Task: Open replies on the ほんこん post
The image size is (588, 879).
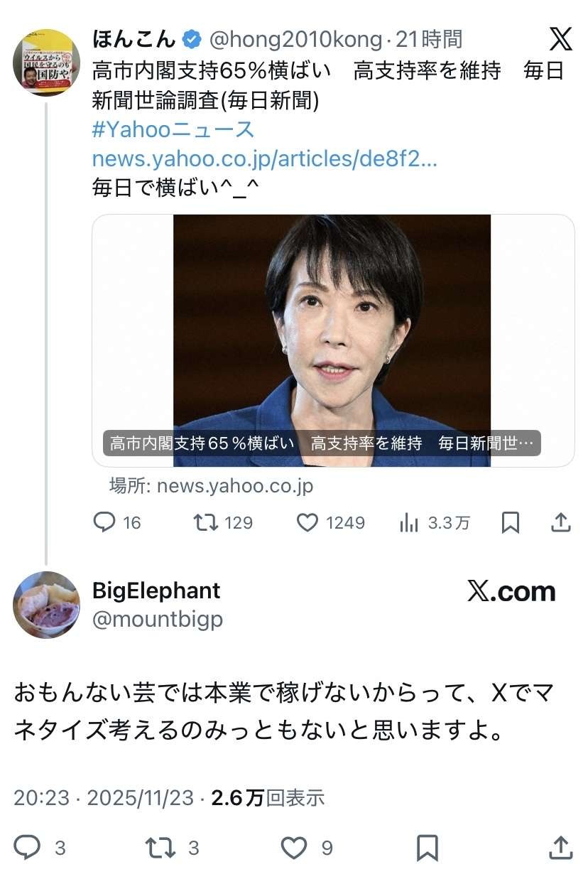Action: (104, 523)
